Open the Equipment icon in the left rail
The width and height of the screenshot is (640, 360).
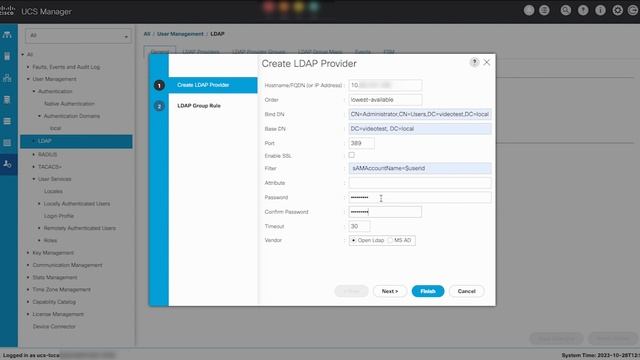click(x=7, y=35)
